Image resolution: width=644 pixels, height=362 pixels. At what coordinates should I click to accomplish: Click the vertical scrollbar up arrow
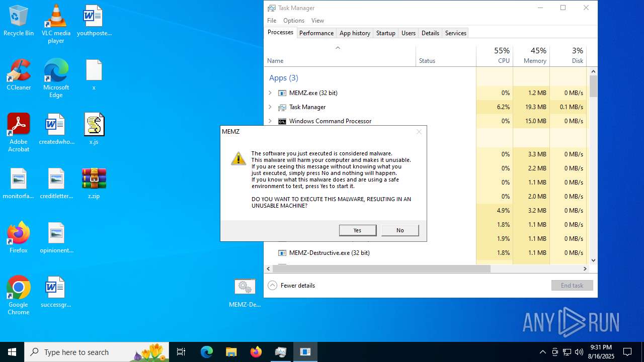593,71
